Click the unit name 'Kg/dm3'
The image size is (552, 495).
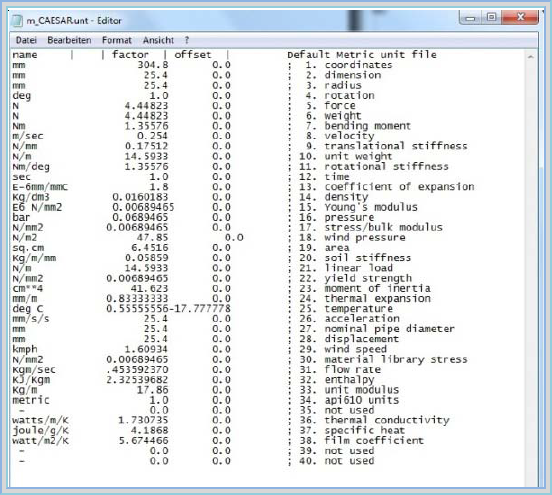coord(31,197)
